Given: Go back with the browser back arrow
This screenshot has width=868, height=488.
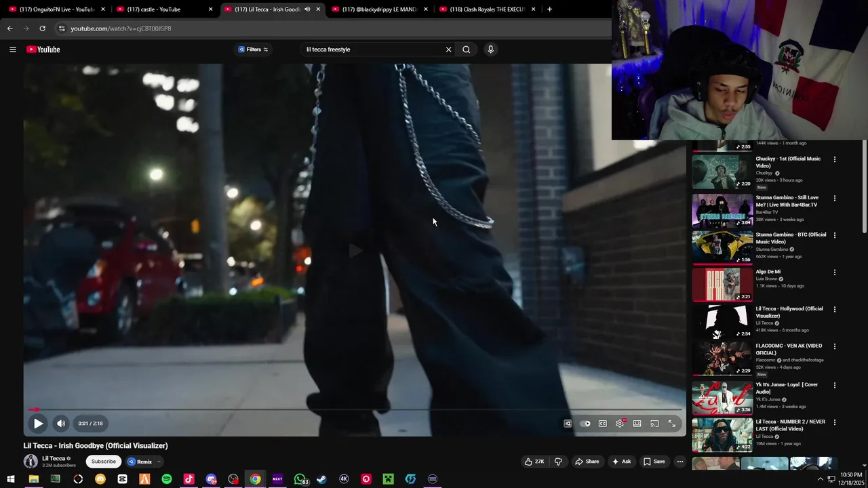Looking at the screenshot, I should 9,28.
